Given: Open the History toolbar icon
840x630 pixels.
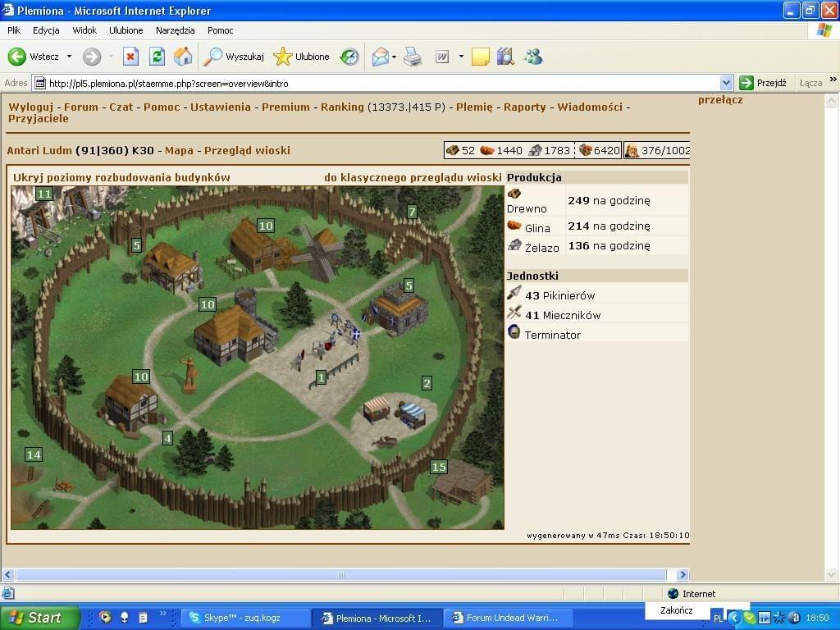Looking at the screenshot, I should (x=349, y=57).
